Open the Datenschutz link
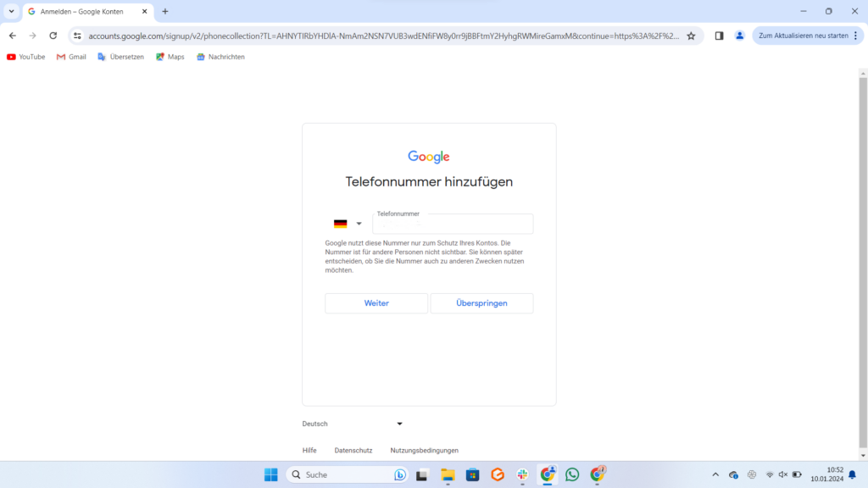The image size is (868, 488). coord(353,451)
